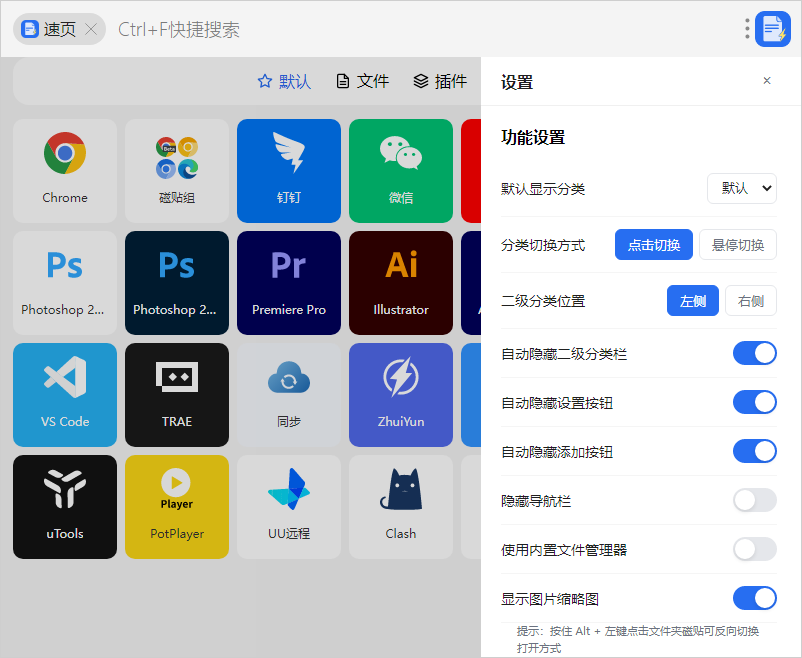802x658 pixels.
Task: Open VS Code tile
Action: coord(65,395)
